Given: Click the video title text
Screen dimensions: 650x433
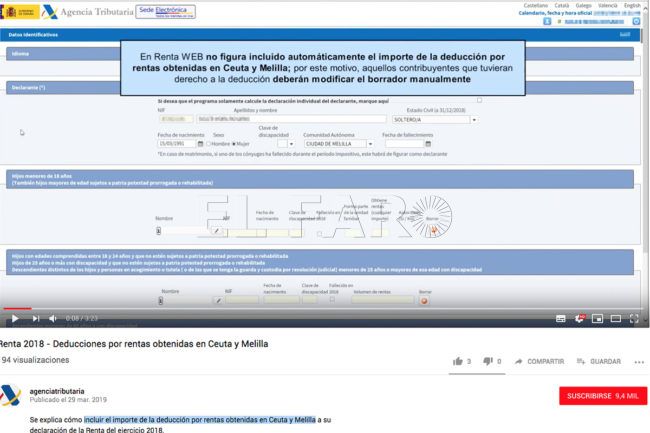Looking at the screenshot, I should click(x=133, y=344).
